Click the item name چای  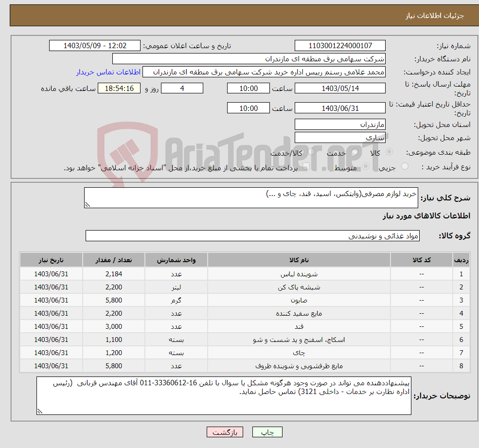(299, 353)
